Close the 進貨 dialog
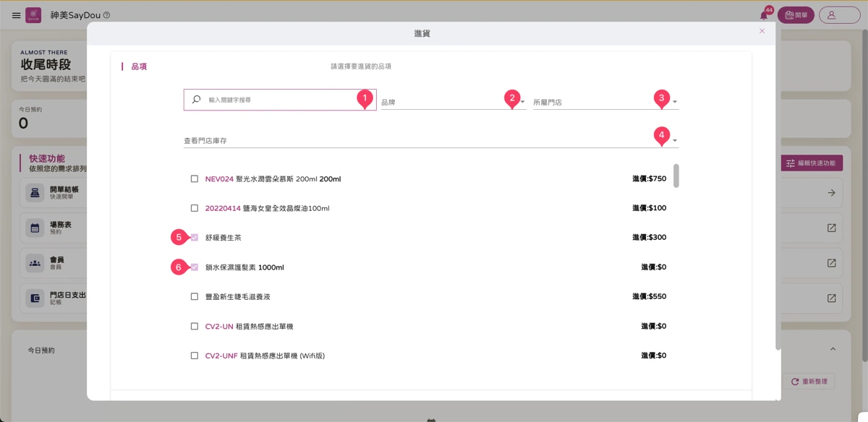The height and width of the screenshot is (422, 868). tap(762, 31)
